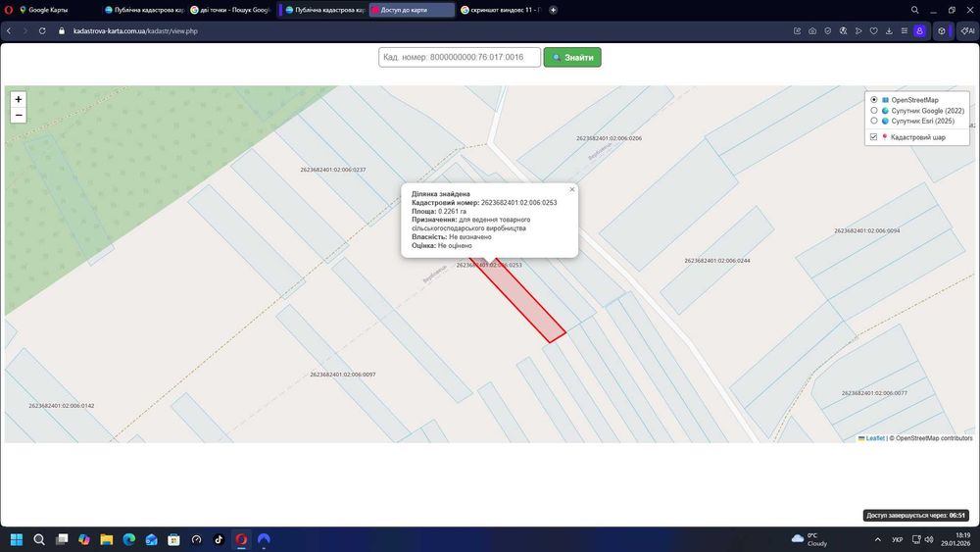Open TikTok from the taskbar
Image resolution: width=980 pixels, height=552 pixels.
click(219, 539)
